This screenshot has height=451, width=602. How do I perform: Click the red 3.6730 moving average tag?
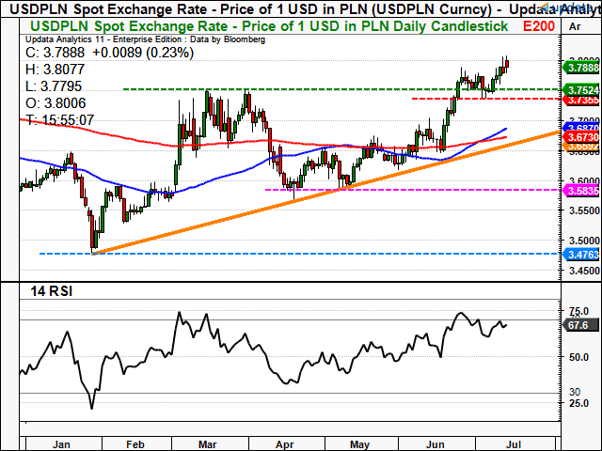click(582, 137)
